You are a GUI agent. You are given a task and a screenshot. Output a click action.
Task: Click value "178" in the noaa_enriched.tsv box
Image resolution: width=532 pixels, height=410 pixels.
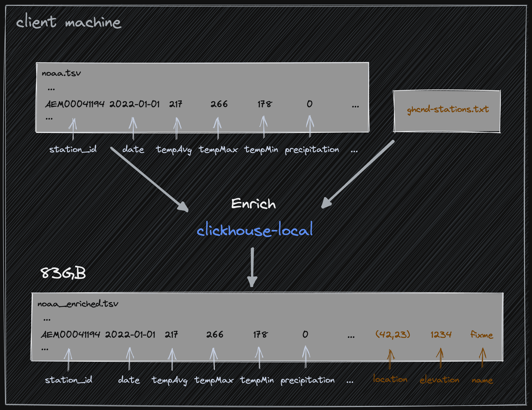coord(260,335)
